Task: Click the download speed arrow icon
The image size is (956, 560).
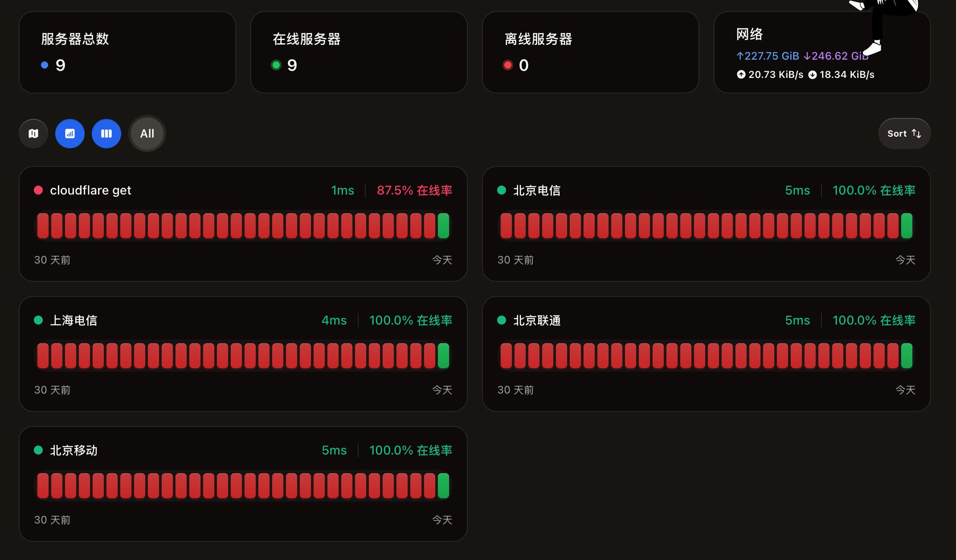Action: click(x=813, y=75)
